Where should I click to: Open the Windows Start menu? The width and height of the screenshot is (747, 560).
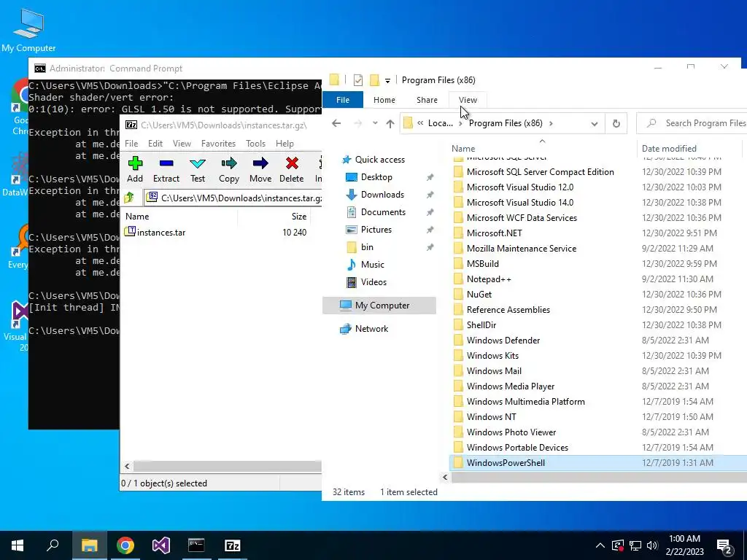pos(18,545)
